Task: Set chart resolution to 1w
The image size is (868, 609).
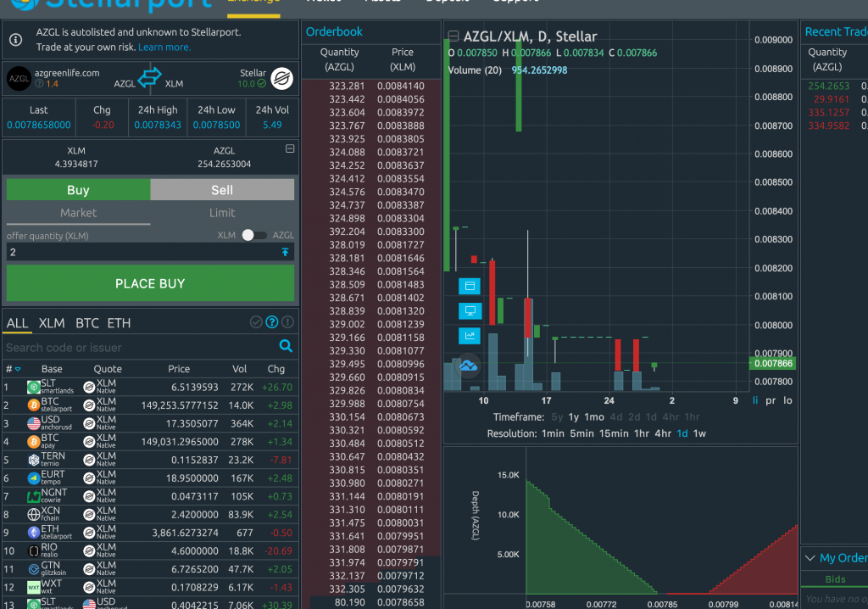Action: click(699, 434)
